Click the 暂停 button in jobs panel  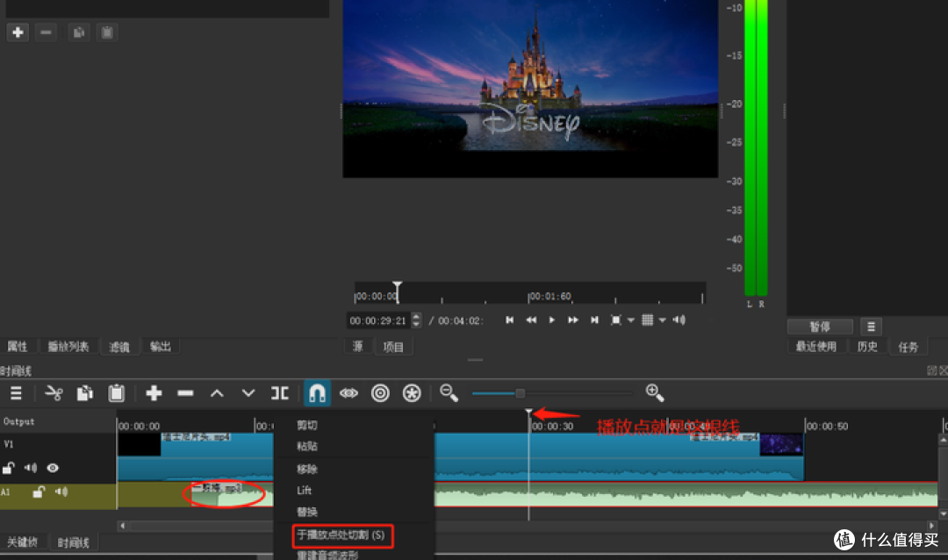pyautogui.click(x=819, y=327)
